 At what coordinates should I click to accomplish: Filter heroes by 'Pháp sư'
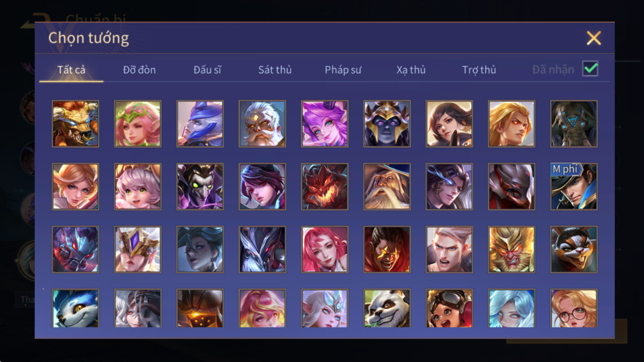point(342,70)
